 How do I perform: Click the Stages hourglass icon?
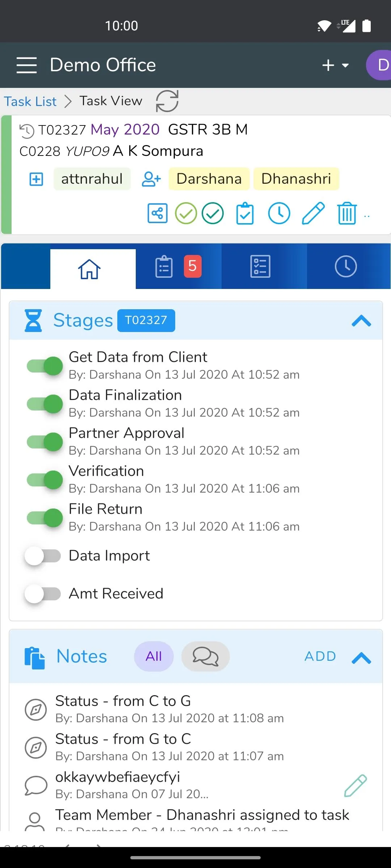pos(33,320)
